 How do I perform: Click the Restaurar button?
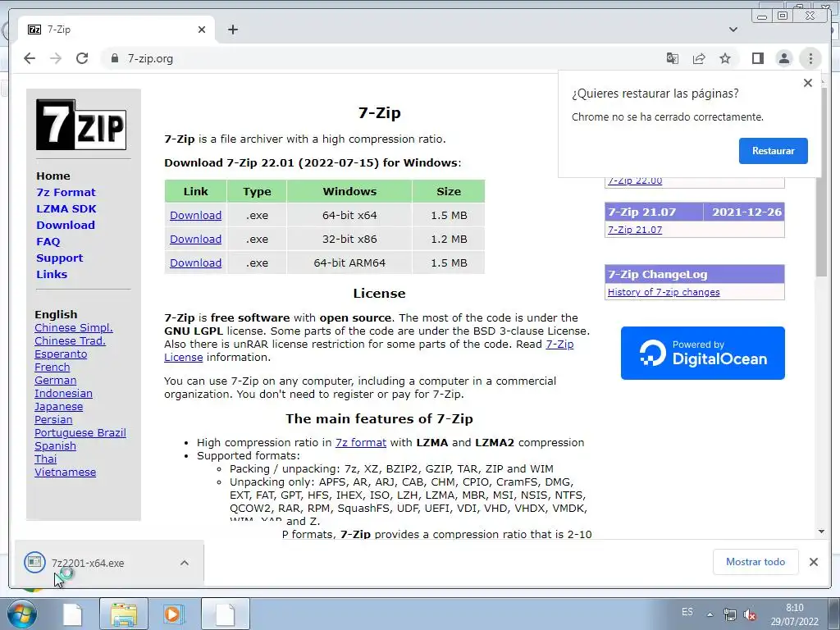773,151
